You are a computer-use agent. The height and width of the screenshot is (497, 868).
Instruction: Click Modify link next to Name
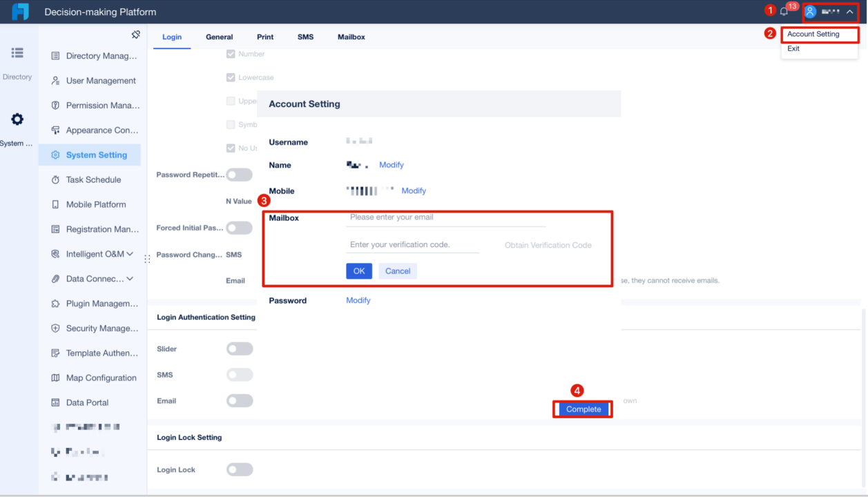tap(392, 165)
